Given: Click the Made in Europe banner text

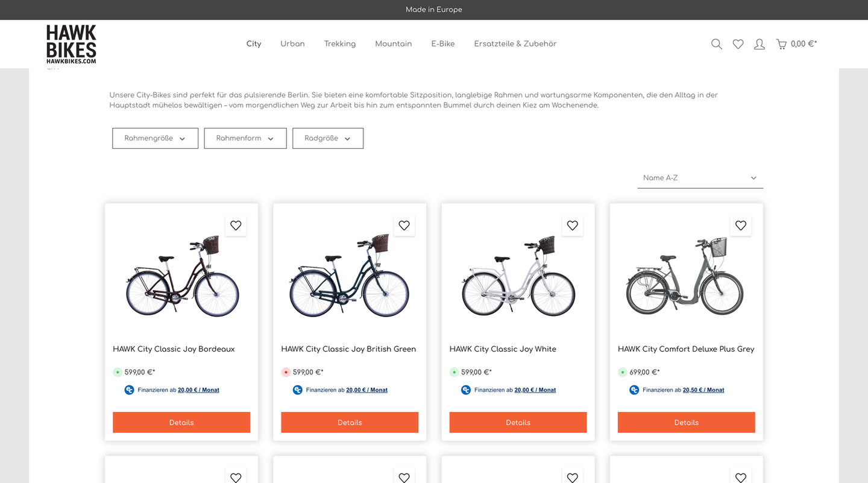Looking at the screenshot, I should pos(434,10).
